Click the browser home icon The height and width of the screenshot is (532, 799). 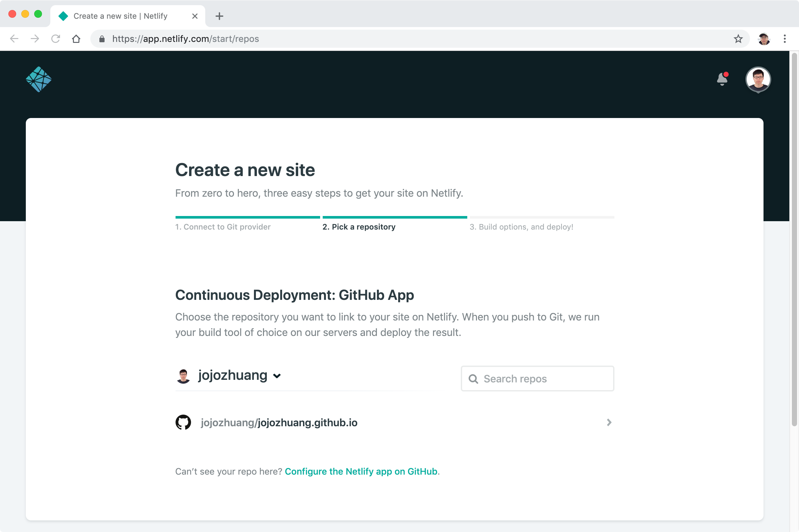click(x=76, y=39)
